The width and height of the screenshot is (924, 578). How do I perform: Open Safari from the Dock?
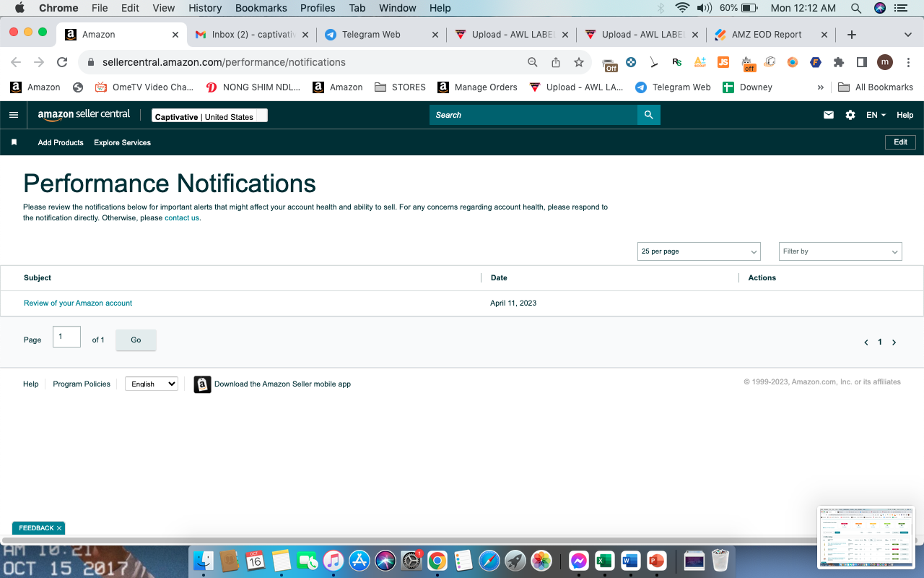point(489,560)
